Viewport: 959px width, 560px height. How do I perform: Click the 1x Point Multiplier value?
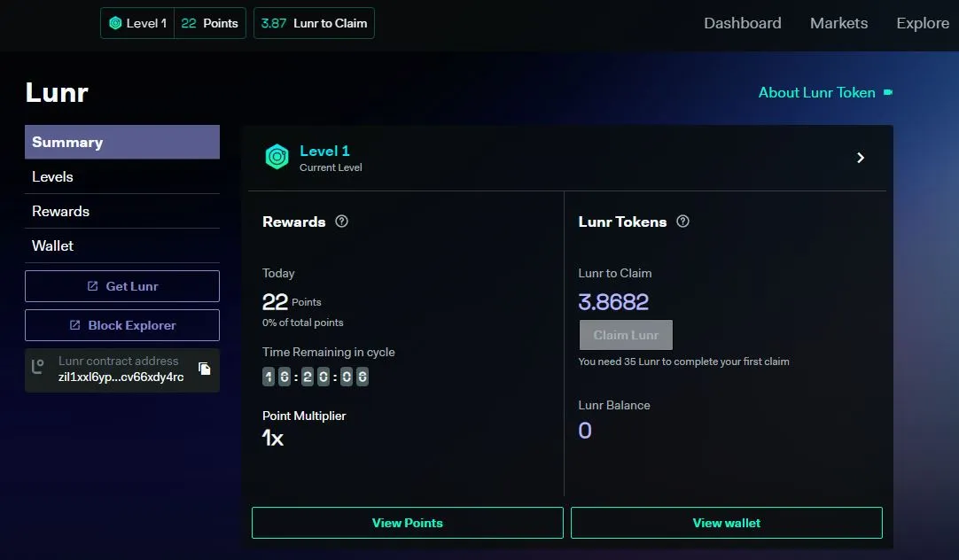tap(273, 438)
